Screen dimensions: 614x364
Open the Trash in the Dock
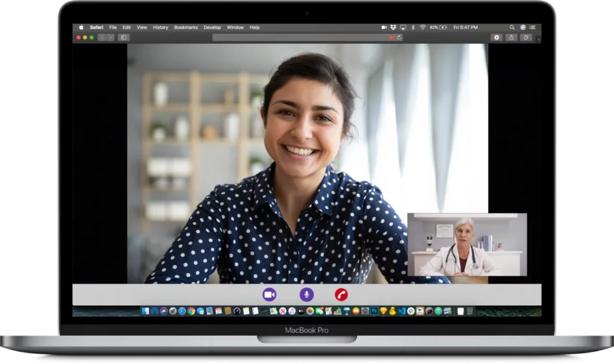click(470, 311)
